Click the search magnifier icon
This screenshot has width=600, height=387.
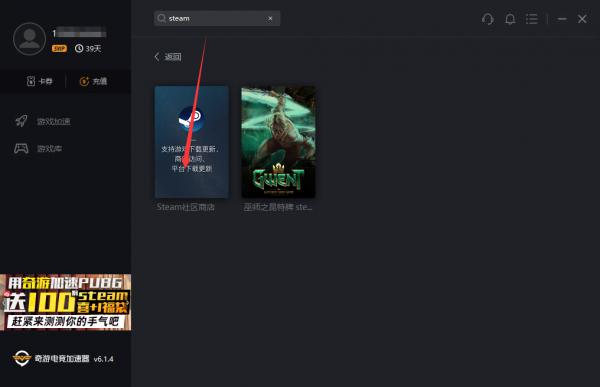[x=161, y=18]
